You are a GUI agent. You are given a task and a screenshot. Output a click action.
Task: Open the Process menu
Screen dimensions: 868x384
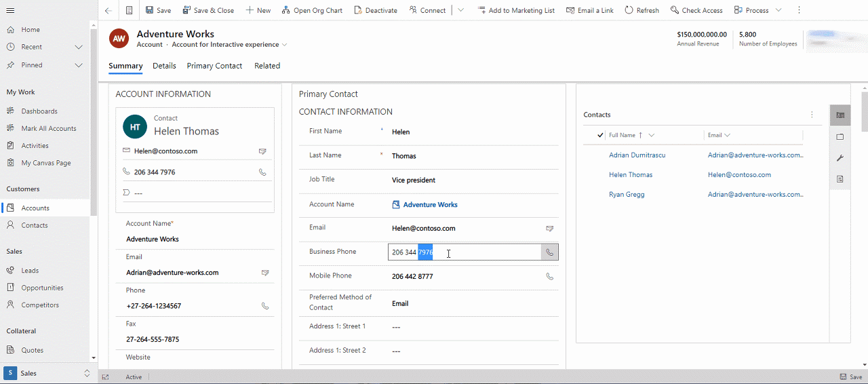click(757, 10)
